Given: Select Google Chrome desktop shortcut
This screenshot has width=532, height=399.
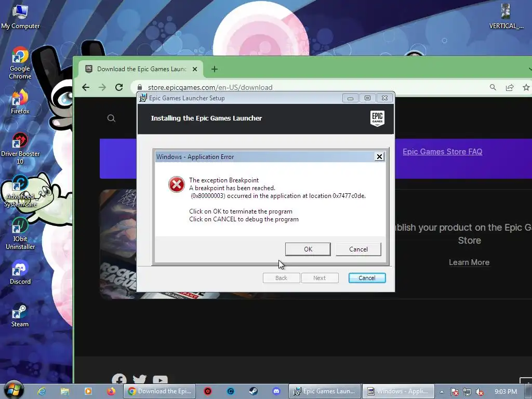Looking at the screenshot, I should (x=20, y=63).
